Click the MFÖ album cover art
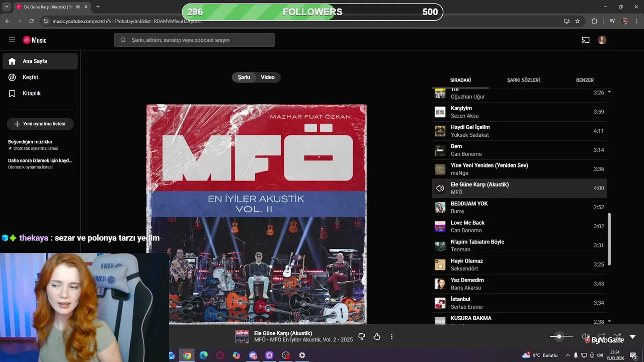 (x=257, y=214)
